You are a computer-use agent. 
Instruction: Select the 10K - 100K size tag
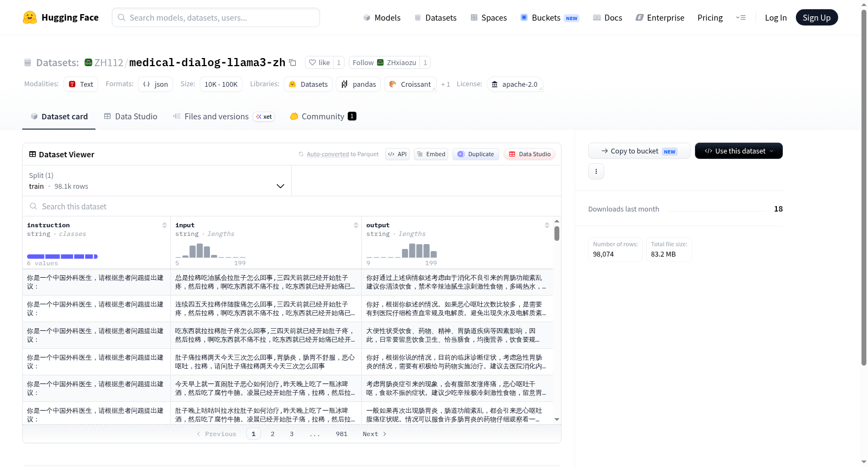click(x=221, y=84)
